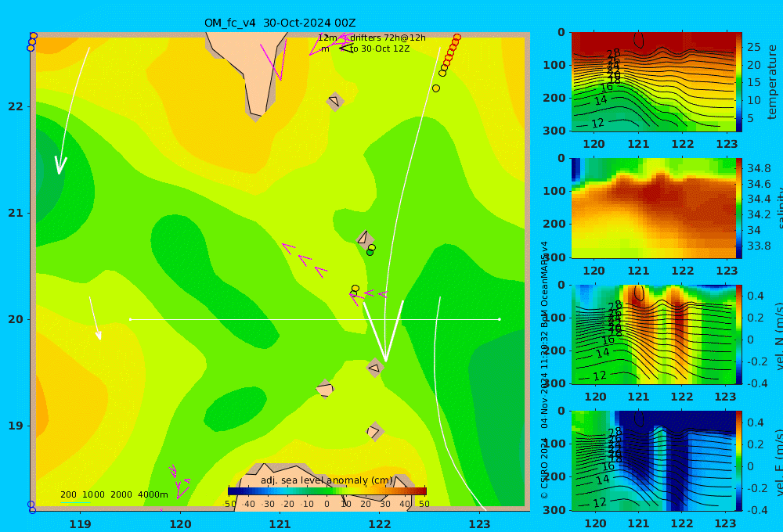This screenshot has width=783, height=532.
Task: Select the chain of red drifter circles
Action: (450, 53)
